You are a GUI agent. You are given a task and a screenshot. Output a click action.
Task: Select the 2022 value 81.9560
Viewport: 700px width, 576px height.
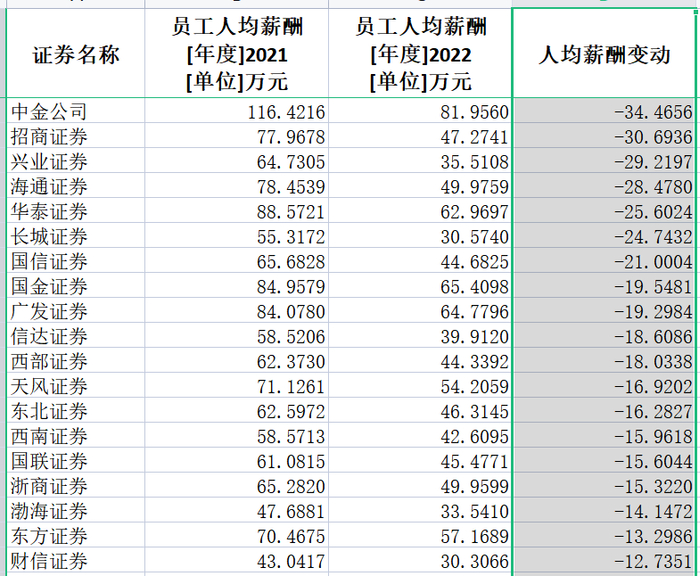pyautogui.click(x=420, y=110)
